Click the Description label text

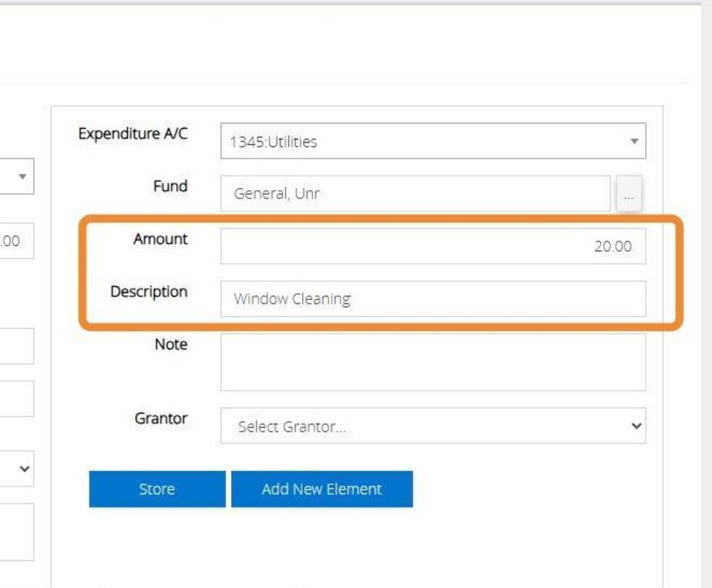pos(149,292)
